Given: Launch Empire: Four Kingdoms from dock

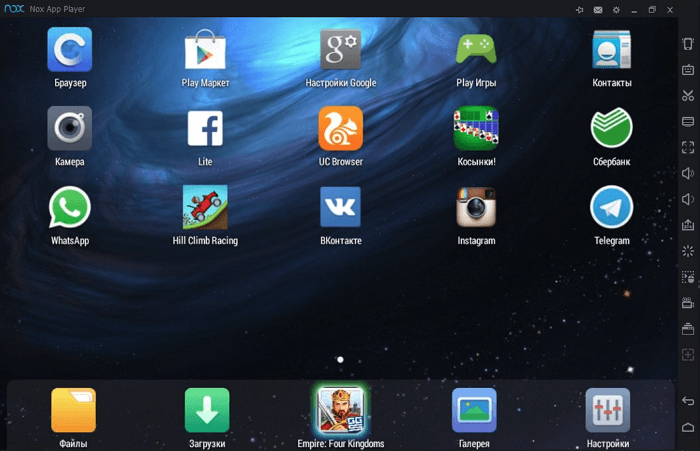Looking at the screenshot, I should [x=340, y=410].
